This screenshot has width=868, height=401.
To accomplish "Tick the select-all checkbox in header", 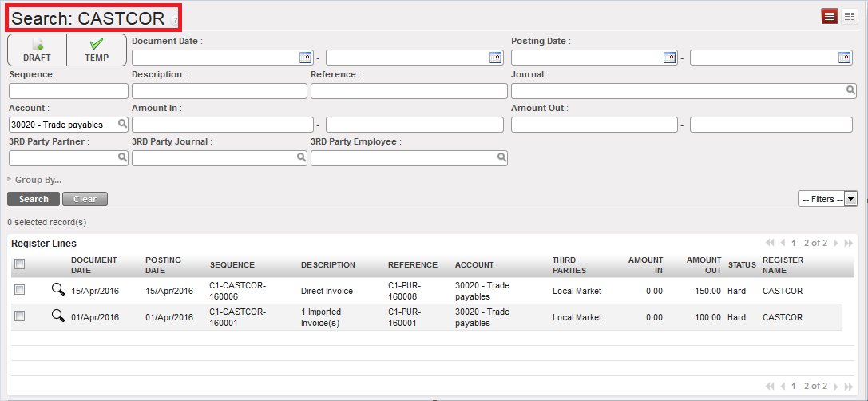I will (x=20, y=264).
